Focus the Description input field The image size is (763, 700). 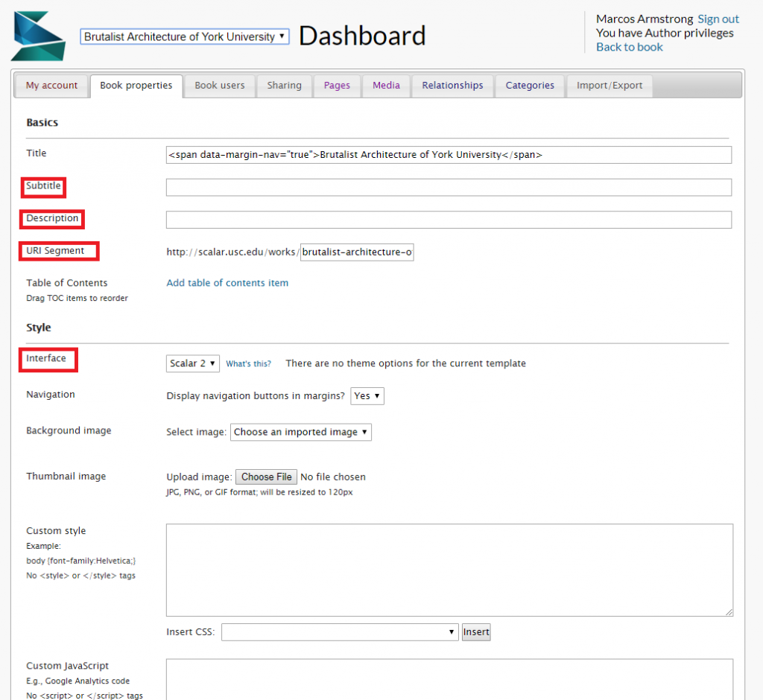(449, 220)
